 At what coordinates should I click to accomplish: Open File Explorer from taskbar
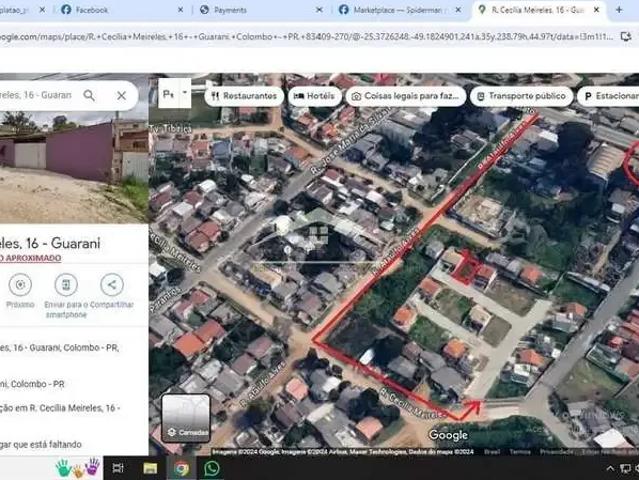point(150,468)
